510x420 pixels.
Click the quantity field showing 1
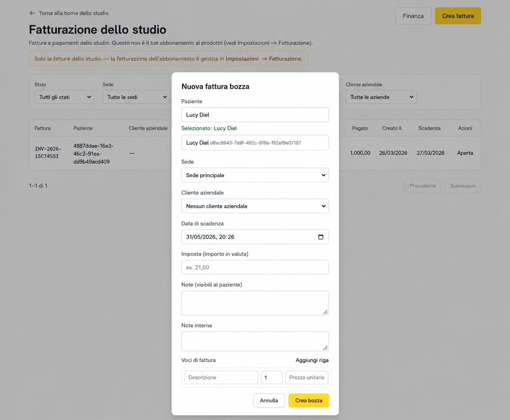272,378
